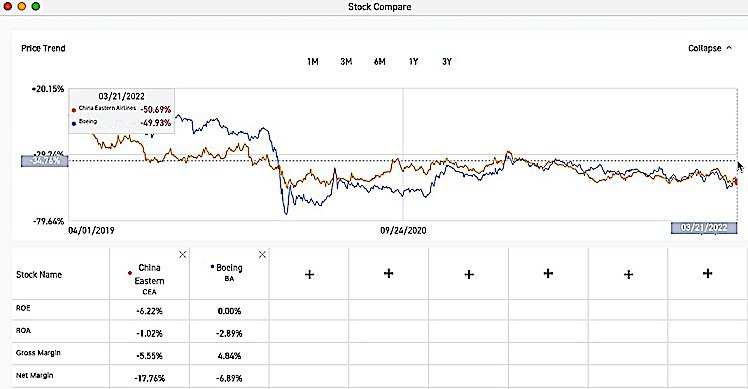The image size is (748, 389).
Task: Remove China Eastern from comparison
Action: click(182, 255)
